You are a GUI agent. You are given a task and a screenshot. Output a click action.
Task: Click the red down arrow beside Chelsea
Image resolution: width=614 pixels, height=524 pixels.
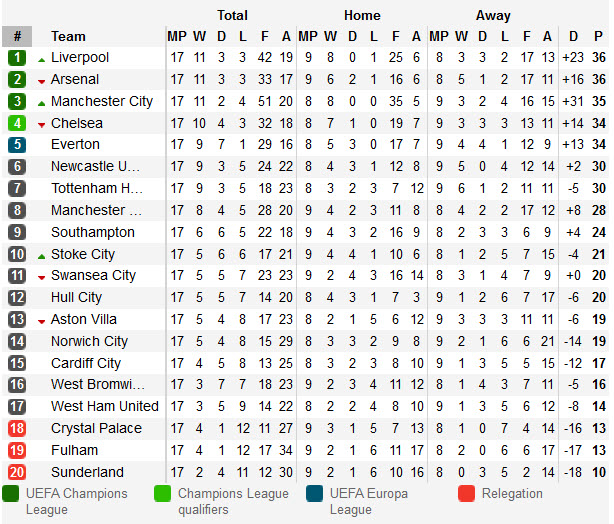coord(41,124)
